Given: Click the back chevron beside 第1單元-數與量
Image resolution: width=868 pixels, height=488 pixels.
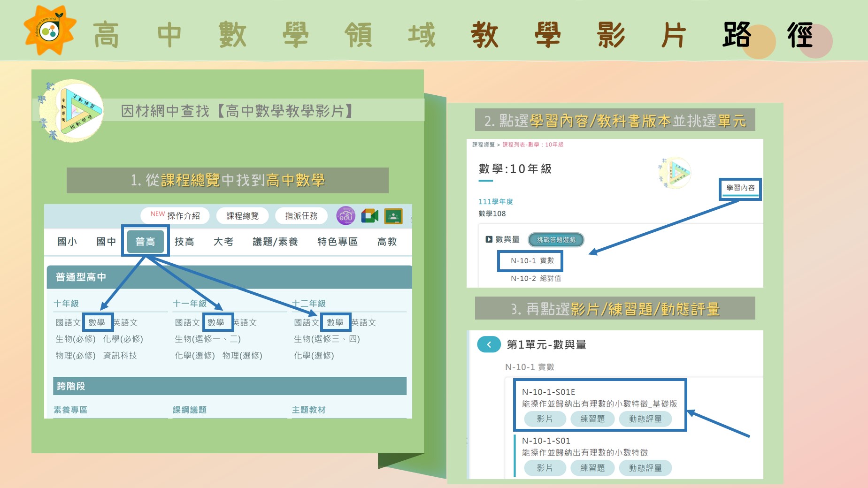Looking at the screenshot, I should coord(489,344).
